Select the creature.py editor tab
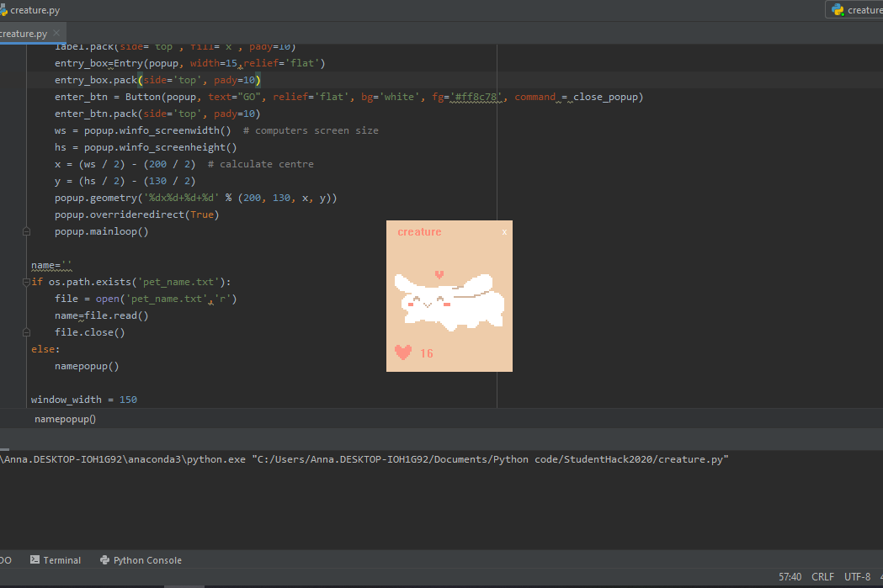 point(24,34)
